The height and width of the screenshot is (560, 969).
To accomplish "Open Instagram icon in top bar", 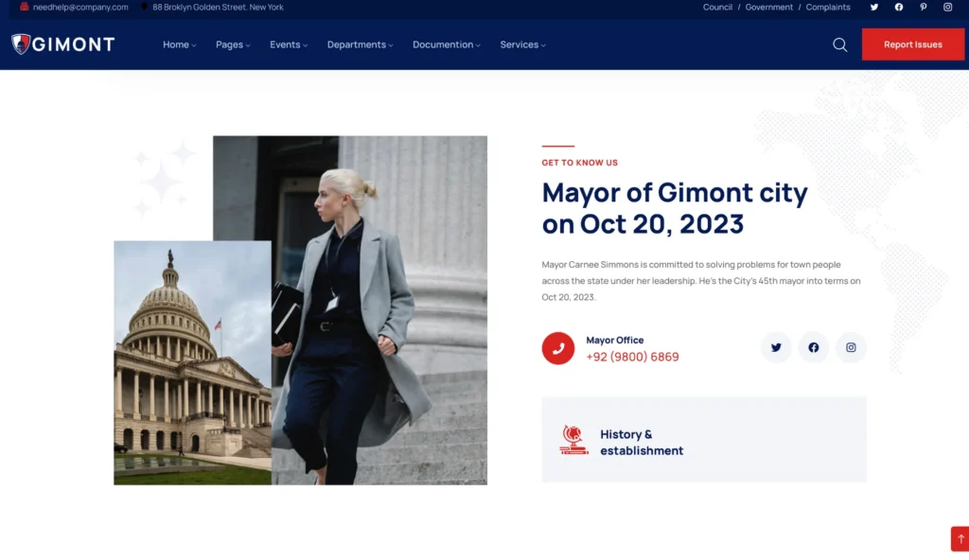I will (x=947, y=8).
